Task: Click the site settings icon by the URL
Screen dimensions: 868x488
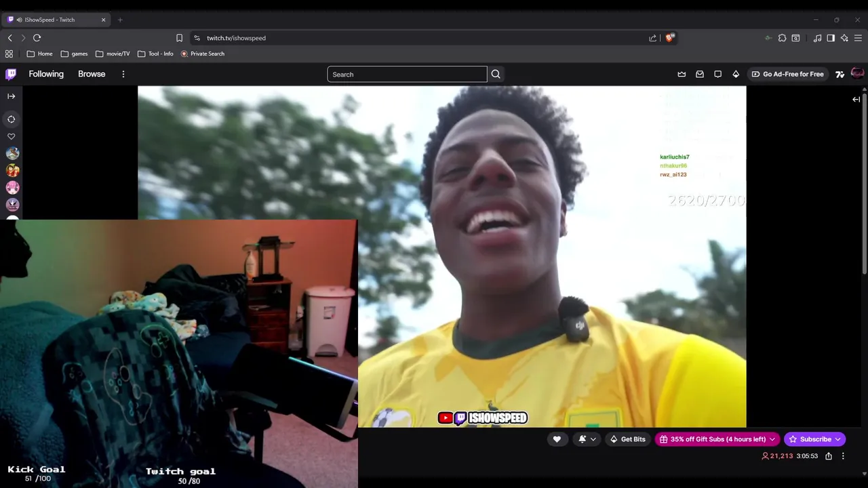Action: (x=197, y=38)
